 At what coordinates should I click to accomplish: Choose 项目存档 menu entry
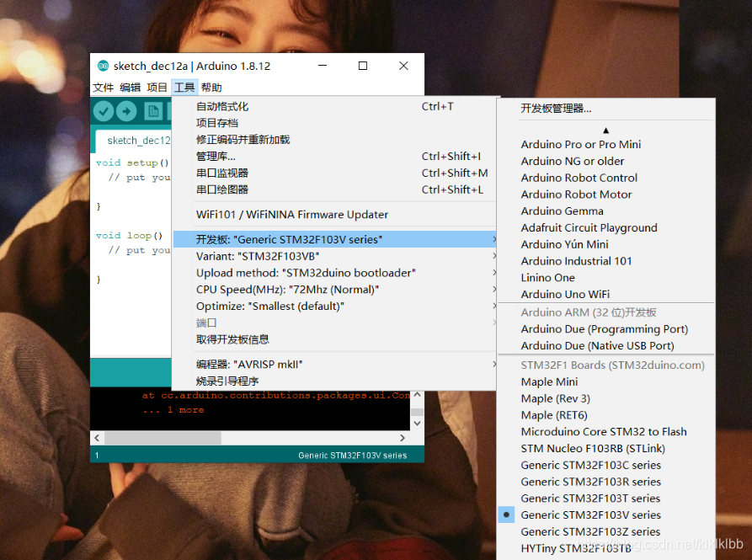point(334,123)
